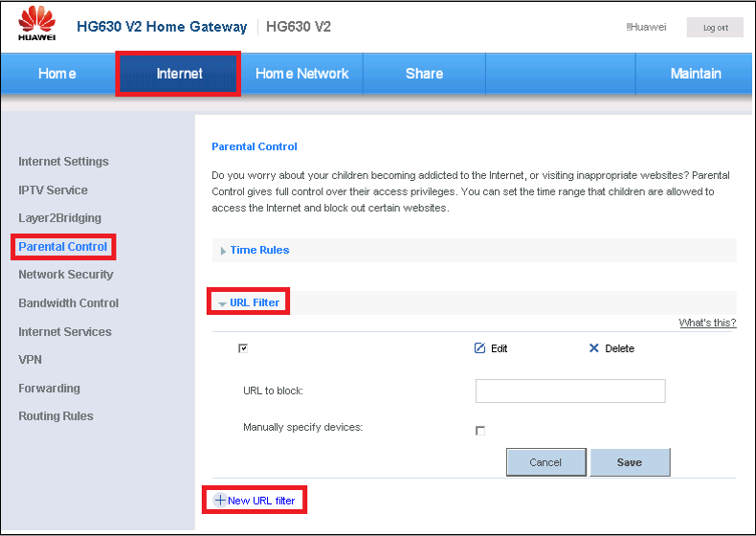The image size is (756, 536).
Task: Open the Maintain tab
Action: pos(696,74)
